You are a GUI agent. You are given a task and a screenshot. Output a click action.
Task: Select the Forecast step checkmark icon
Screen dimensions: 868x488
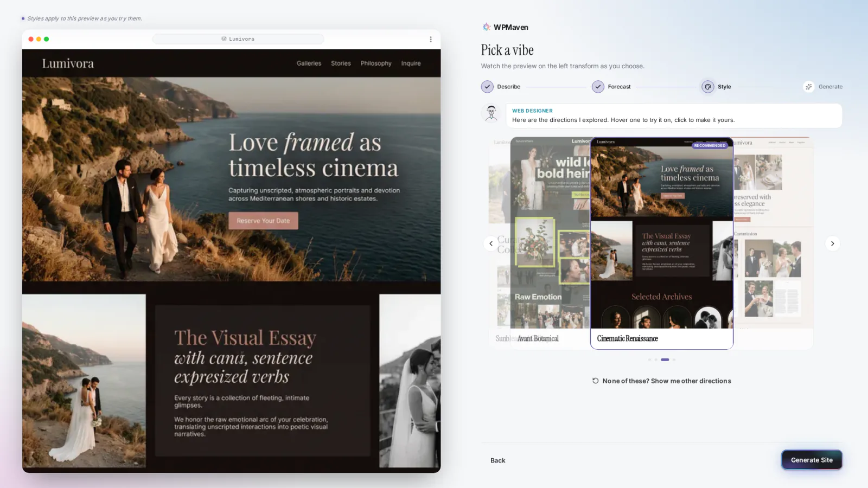click(x=598, y=87)
